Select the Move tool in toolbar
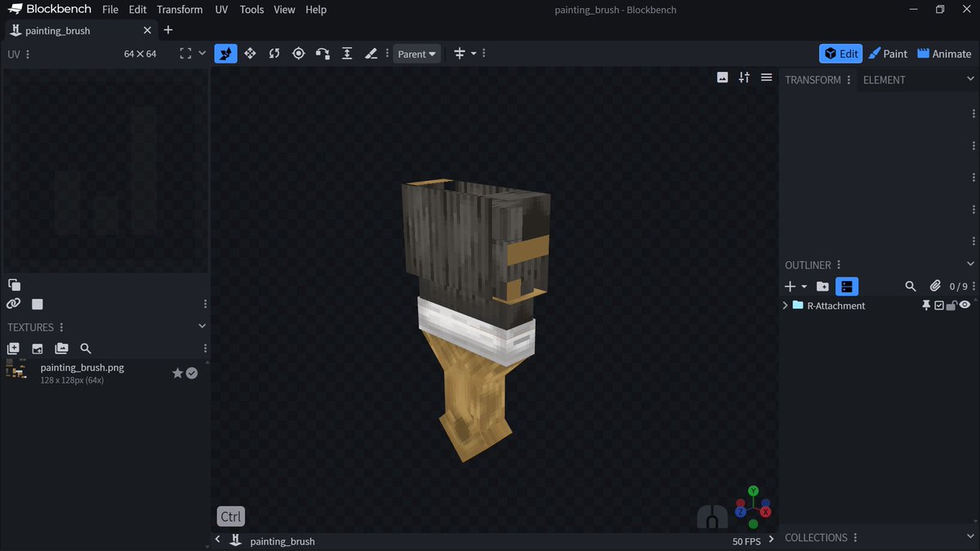 pyautogui.click(x=225, y=53)
